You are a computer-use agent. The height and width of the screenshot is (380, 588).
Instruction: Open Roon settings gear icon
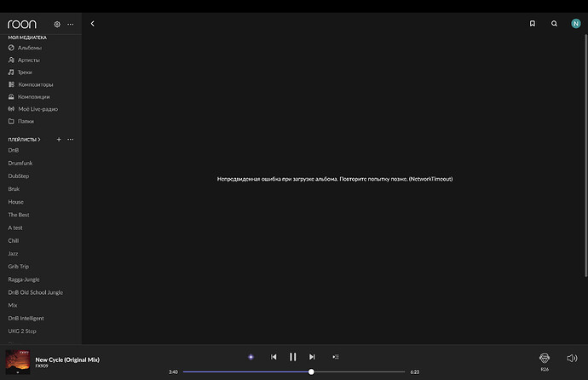click(57, 24)
